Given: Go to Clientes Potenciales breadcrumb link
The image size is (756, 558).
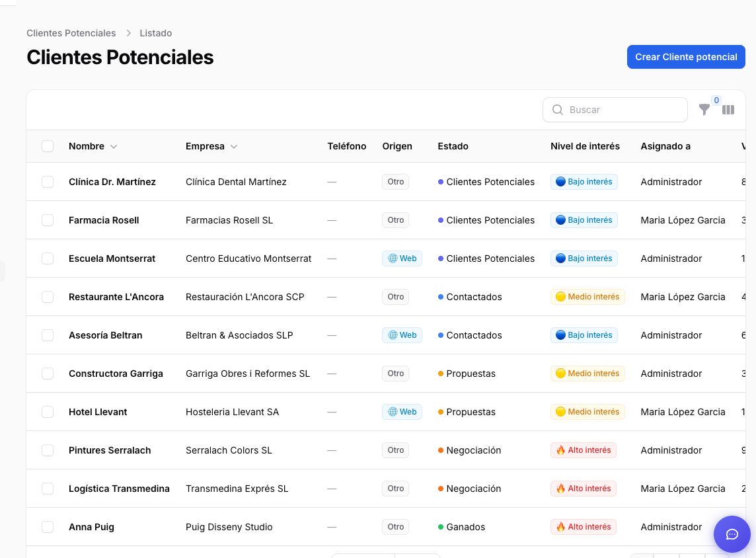Looking at the screenshot, I should (x=71, y=33).
